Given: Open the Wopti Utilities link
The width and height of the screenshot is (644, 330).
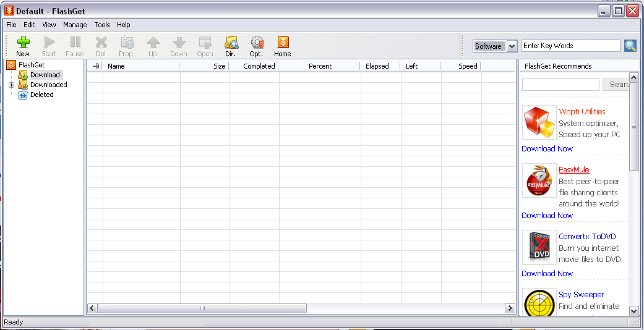Looking at the screenshot, I should pos(582,112).
